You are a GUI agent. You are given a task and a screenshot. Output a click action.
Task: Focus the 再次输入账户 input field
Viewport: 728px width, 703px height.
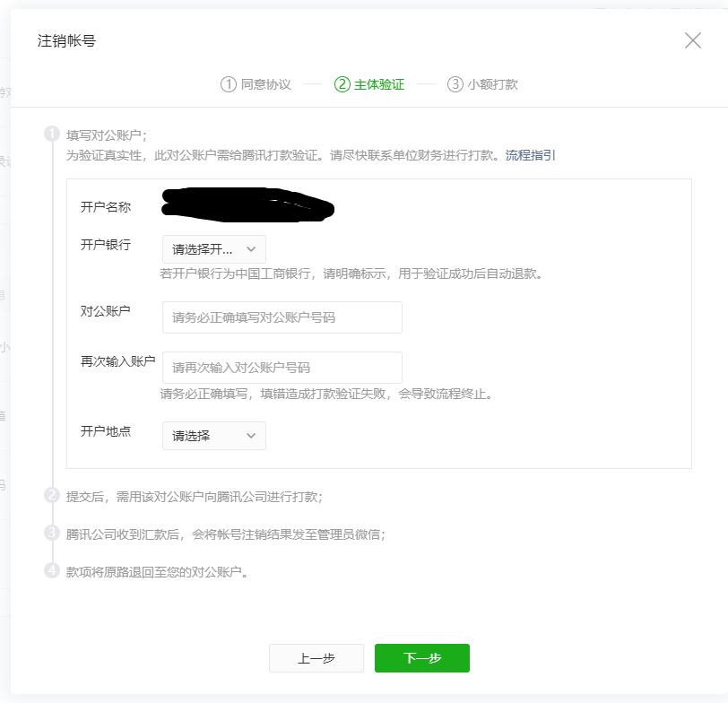tap(282, 368)
